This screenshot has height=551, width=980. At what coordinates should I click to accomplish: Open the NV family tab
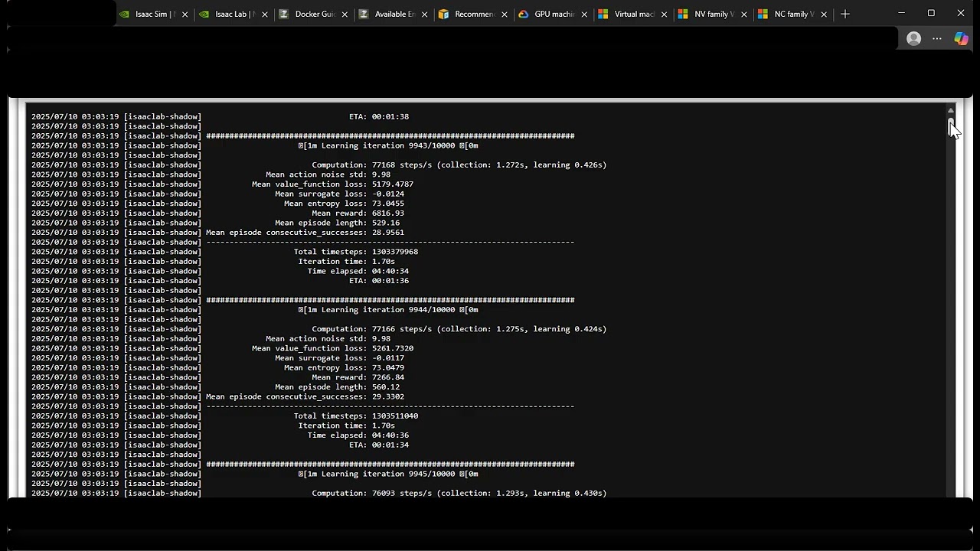pyautogui.click(x=704, y=14)
